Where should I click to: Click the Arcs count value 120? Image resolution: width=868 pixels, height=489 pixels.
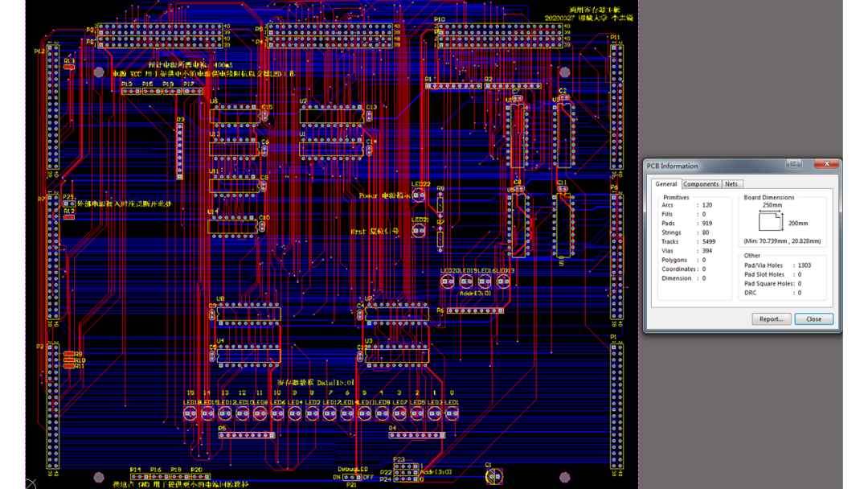[707, 205]
